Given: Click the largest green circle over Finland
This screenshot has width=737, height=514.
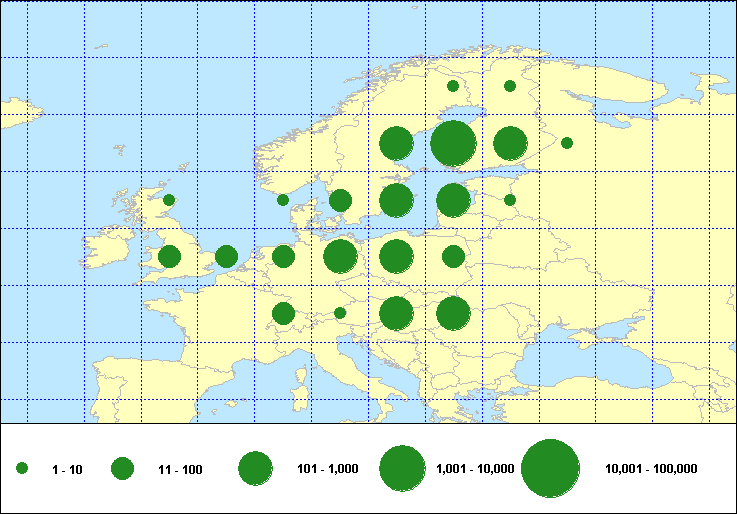Looking at the screenshot, I should pos(453,143).
